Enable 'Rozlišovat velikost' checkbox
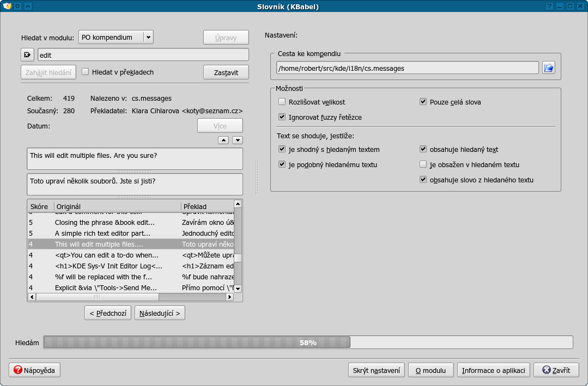The width and height of the screenshot is (588, 386). pyautogui.click(x=282, y=102)
